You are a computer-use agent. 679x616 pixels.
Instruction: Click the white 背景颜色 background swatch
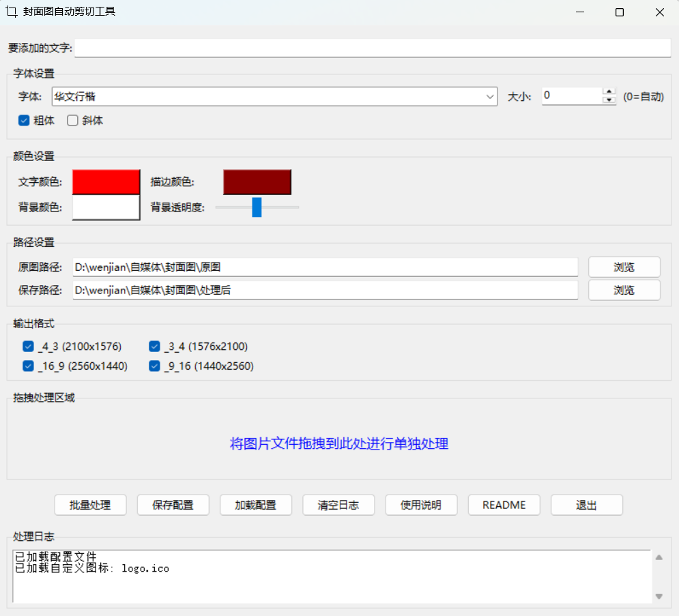pyautogui.click(x=106, y=207)
